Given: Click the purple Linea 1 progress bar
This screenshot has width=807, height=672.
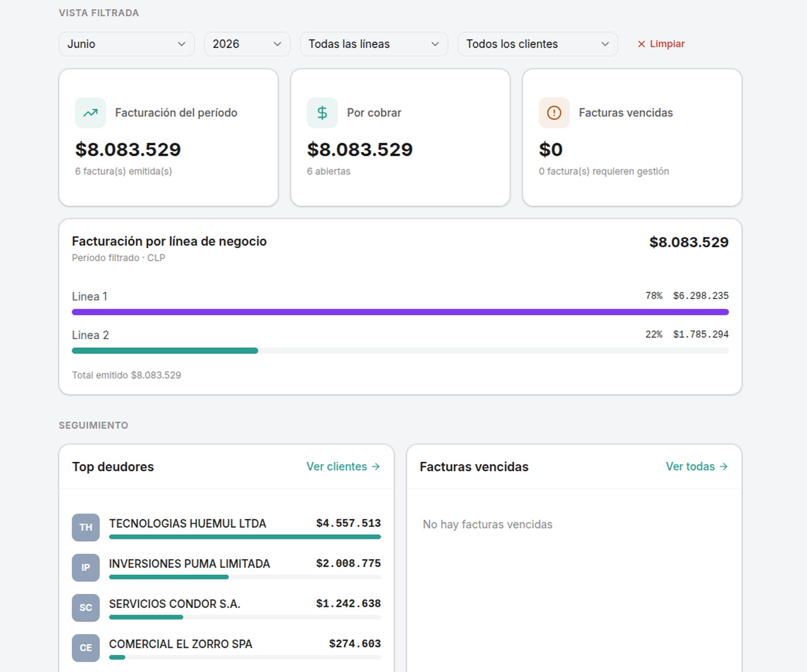Looking at the screenshot, I should click(x=400, y=312).
